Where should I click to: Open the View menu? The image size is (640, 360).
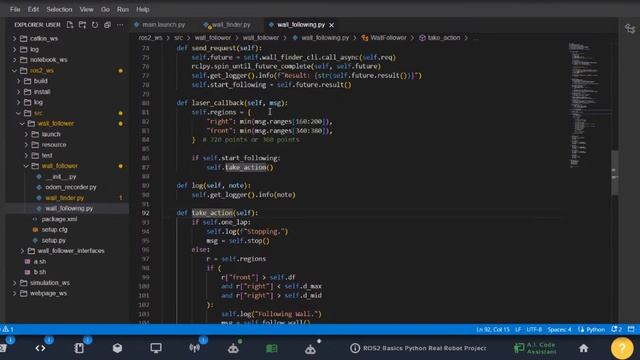(86, 9)
